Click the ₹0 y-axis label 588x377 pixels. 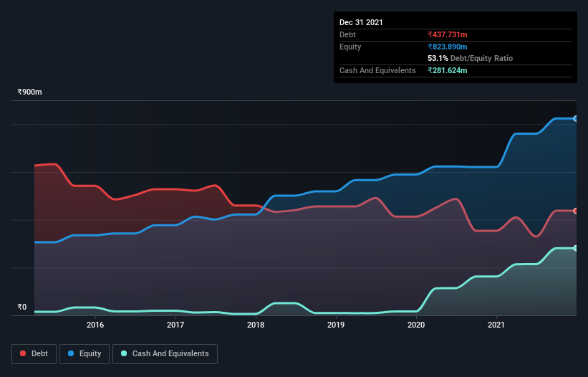click(x=22, y=307)
